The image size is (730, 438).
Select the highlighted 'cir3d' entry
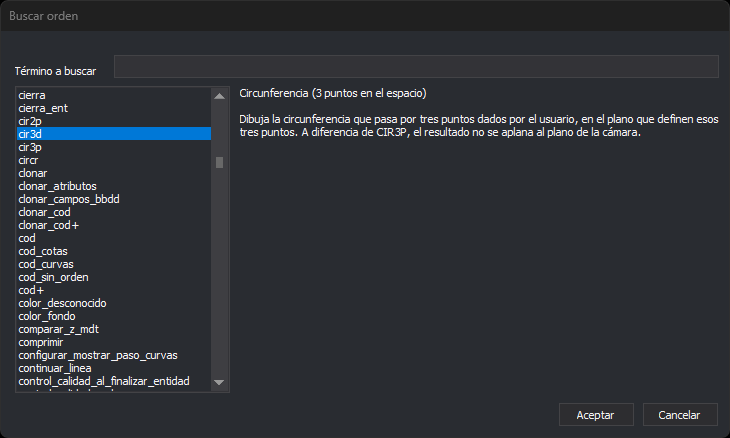114,134
